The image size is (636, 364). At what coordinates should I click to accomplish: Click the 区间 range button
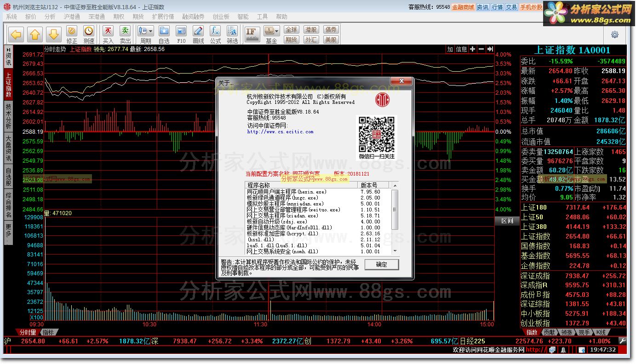[x=507, y=221]
